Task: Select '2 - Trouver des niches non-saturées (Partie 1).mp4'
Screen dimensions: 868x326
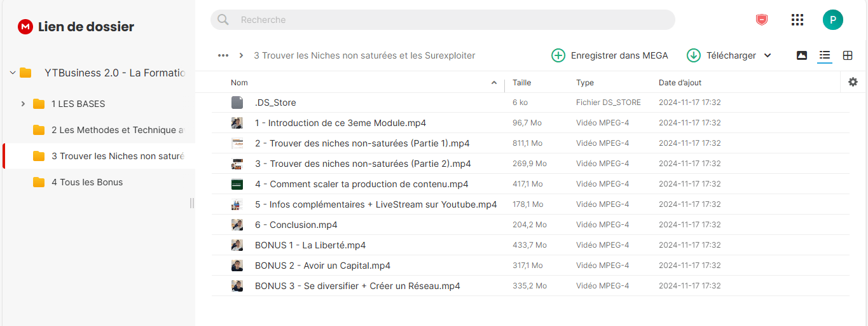Action: [x=362, y=143]
